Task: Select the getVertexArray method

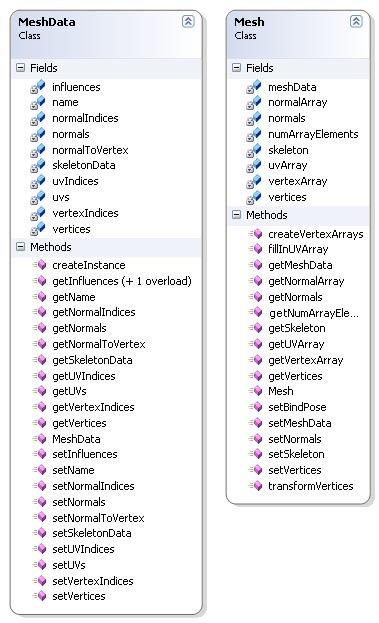Action: click(x=306, y=360)
